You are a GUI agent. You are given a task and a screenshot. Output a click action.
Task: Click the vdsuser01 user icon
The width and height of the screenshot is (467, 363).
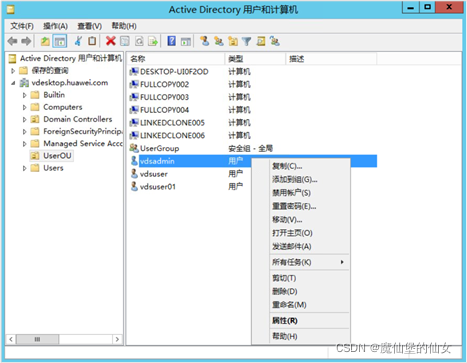point(134,186)
